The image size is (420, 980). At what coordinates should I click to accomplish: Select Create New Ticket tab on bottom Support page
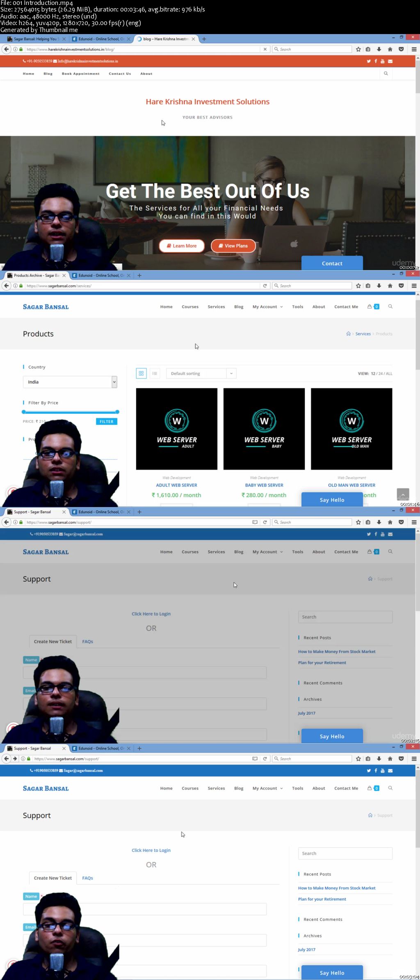pos(53,878)
